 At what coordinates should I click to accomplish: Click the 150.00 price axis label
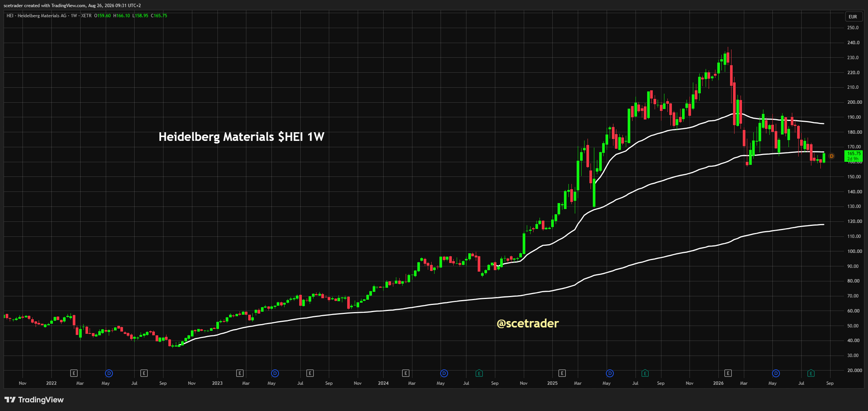[x=855, y=177]
